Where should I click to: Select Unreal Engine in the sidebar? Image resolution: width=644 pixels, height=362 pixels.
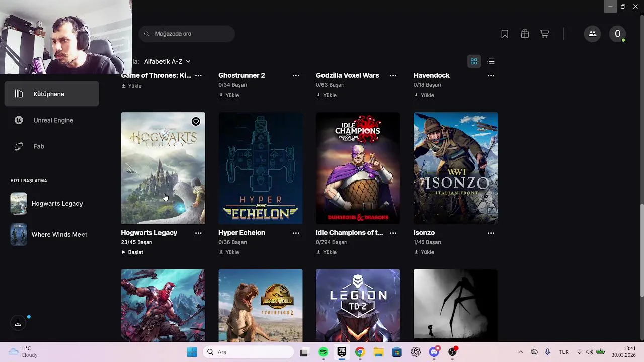[52, 120]
